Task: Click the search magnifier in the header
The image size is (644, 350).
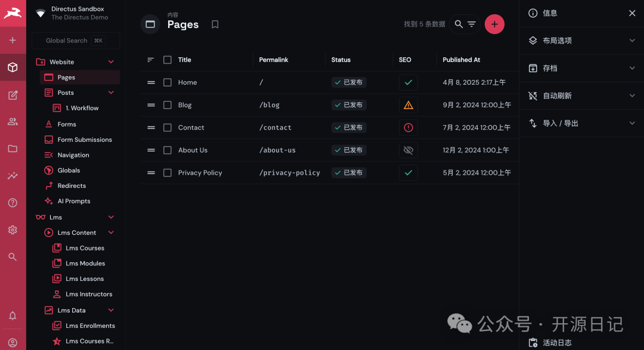Action: tap(459, 24)
